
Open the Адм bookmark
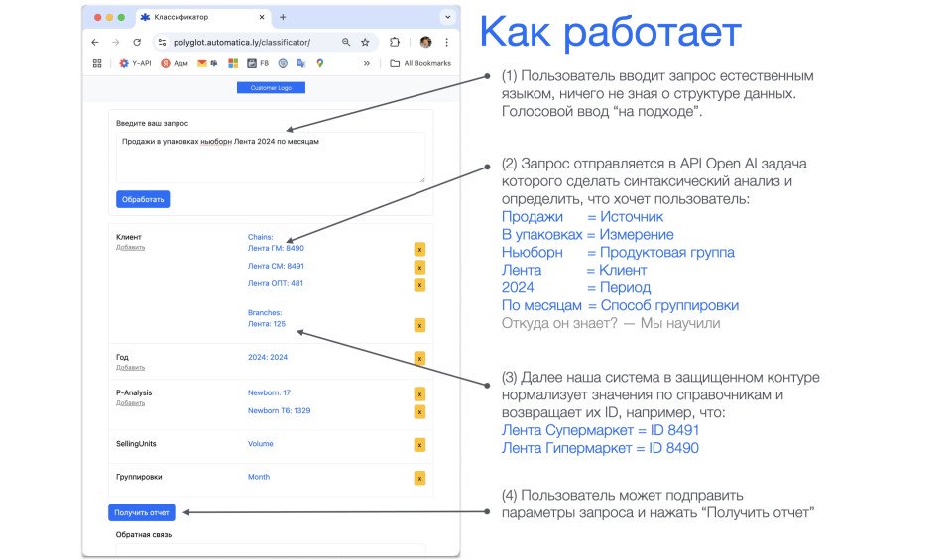pyautogui.click(x=175, y=63)
